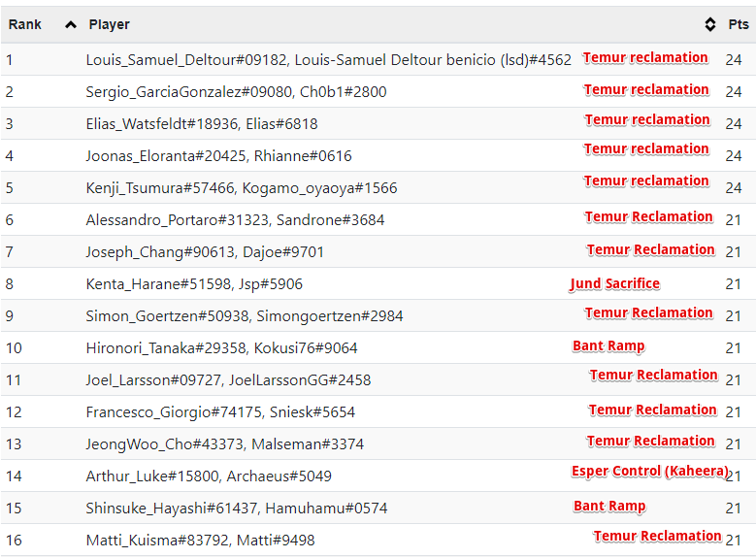Click points value for Alessandro_Portaro row

(734, 220)
